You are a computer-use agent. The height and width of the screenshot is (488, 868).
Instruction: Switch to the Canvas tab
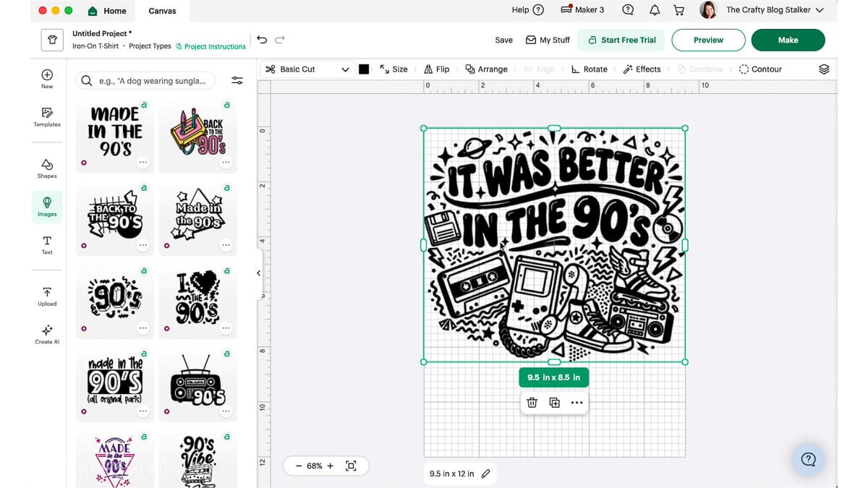162,11
